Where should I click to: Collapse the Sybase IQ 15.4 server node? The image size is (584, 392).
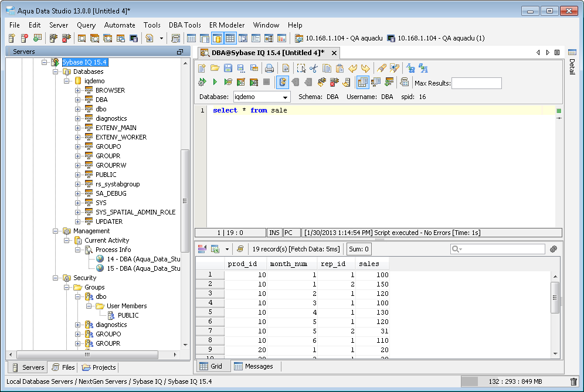[x=45, y=62]
